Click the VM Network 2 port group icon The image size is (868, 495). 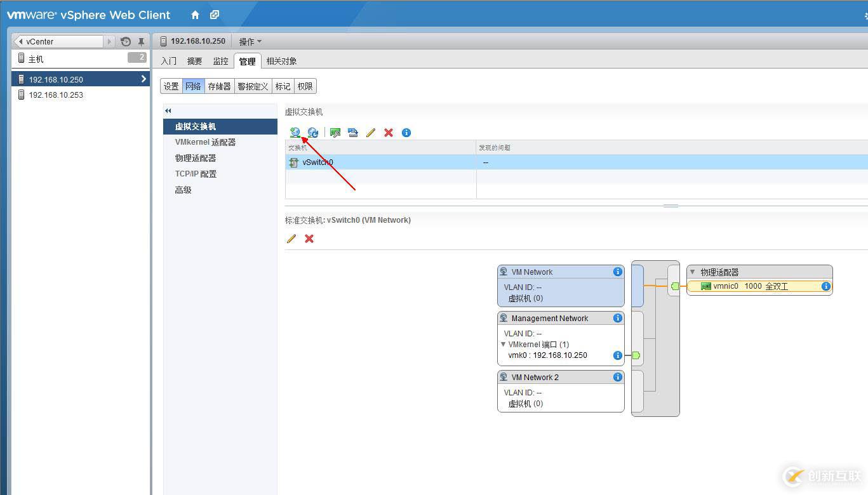pos(504,377)
